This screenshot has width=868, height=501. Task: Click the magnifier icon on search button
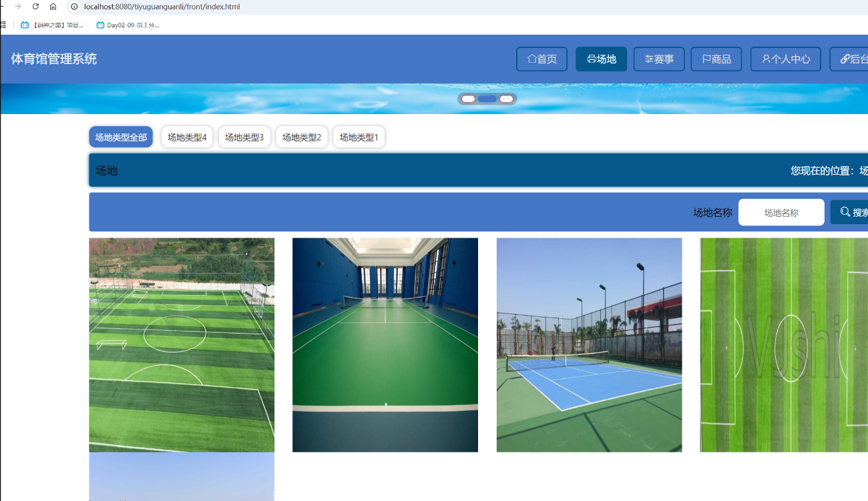tap(845, 212)
